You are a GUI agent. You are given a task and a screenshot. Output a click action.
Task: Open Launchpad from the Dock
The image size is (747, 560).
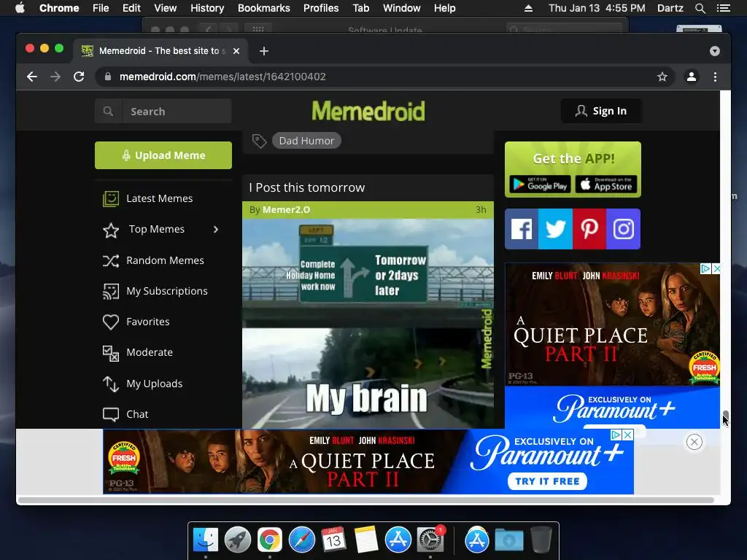(x=238, y=540)
